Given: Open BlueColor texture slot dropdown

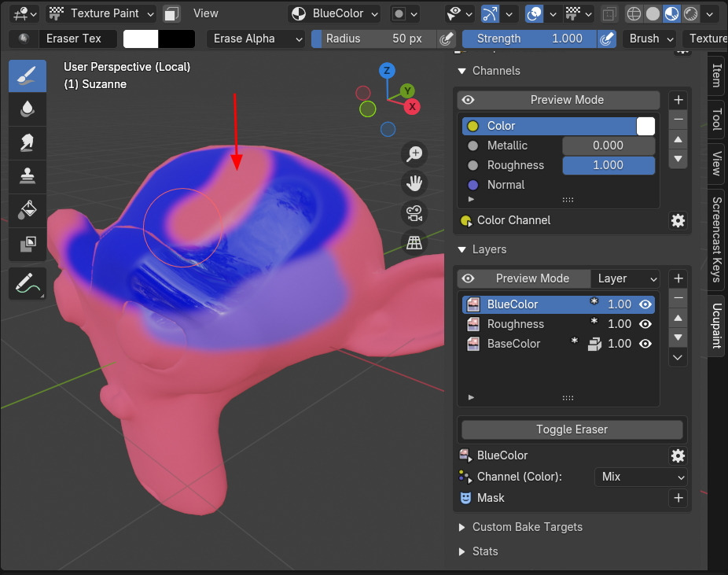Looking at the screenshot, I should 333,13.
